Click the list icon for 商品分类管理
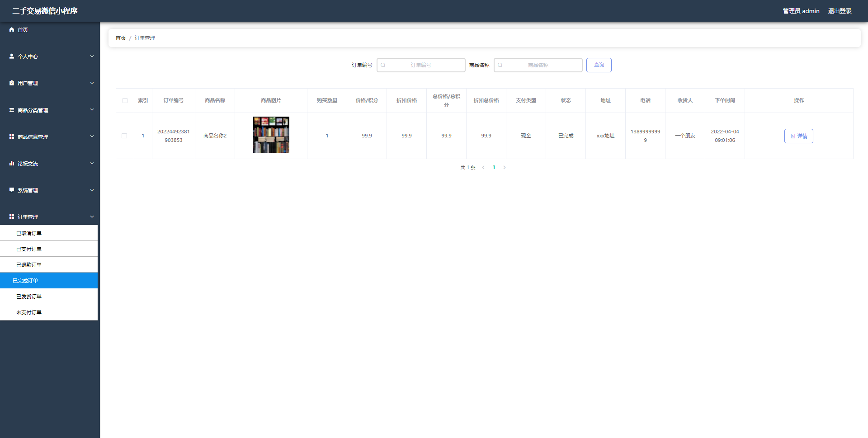The height and width of the screenshot is (438, 868). pos(12,110)
